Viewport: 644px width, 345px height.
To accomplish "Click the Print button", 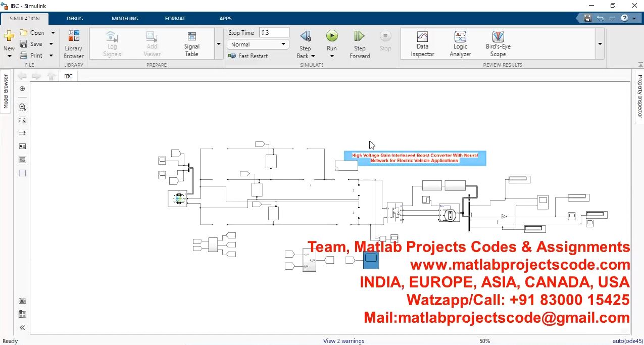I will (x=31, y=56).
